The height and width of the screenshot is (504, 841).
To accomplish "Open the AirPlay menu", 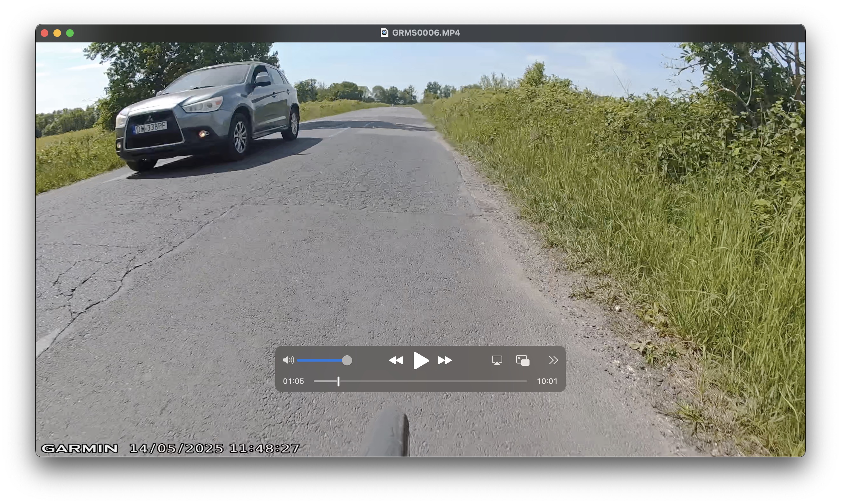I will 497,360.
